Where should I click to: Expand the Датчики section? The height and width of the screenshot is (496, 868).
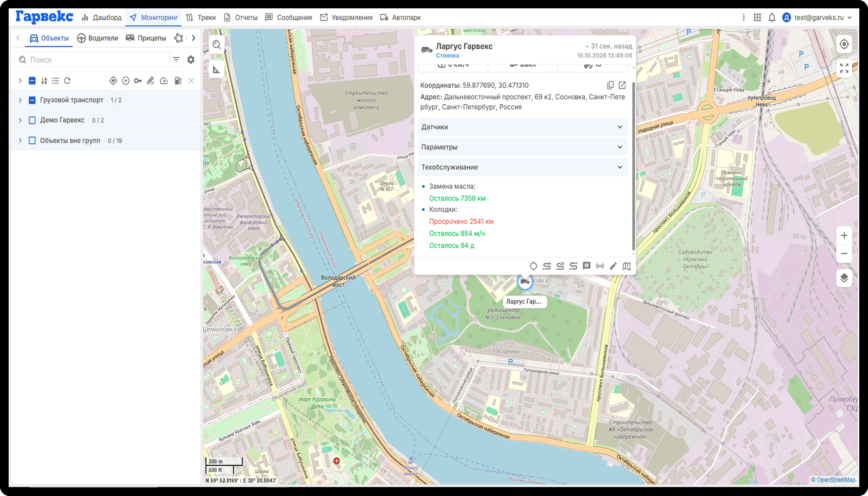click(522, 127)
